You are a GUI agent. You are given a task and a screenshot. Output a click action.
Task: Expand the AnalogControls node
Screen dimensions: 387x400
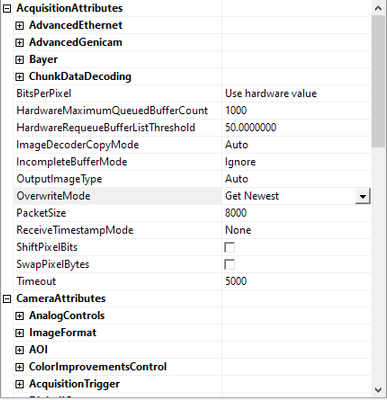pos(20,316)
